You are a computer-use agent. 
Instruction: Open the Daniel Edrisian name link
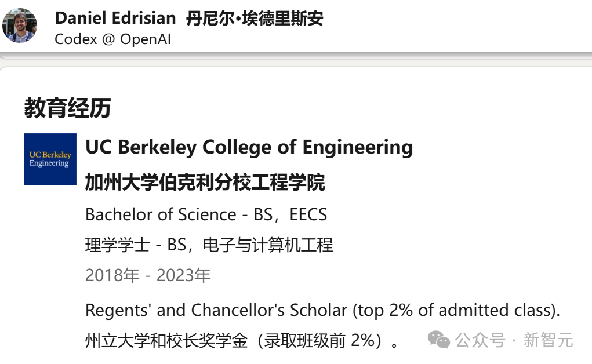[x=115, y=19]
